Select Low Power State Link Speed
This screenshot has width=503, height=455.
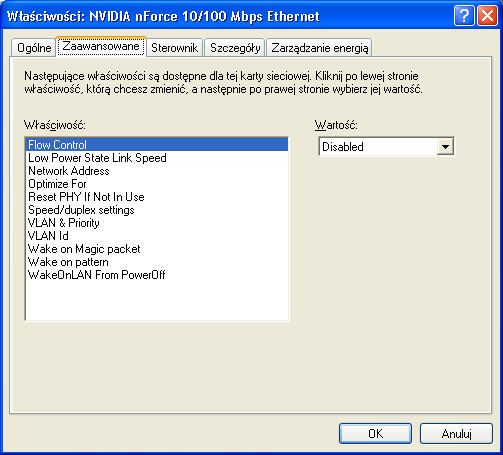(x=157, y=158)
